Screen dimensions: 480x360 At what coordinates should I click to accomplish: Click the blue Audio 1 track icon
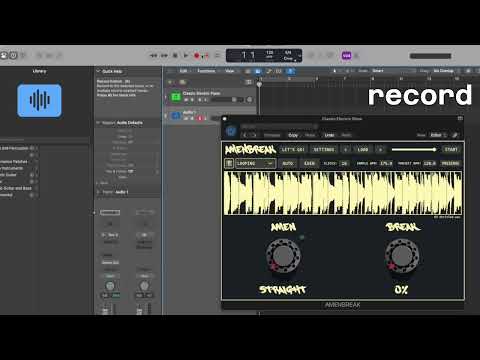(176, 116)
